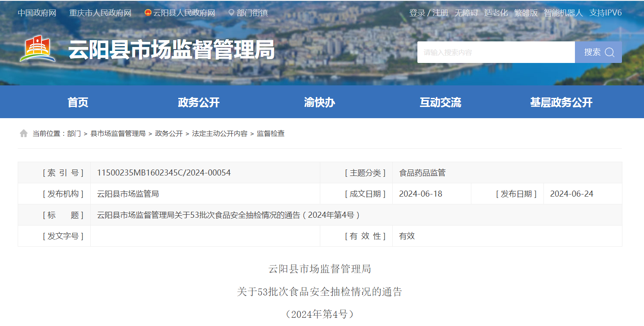The width and height of the screenshot is (644, 326).
Task: Switch to 繁體版 traditional Chinese
Action: (526, 13)
